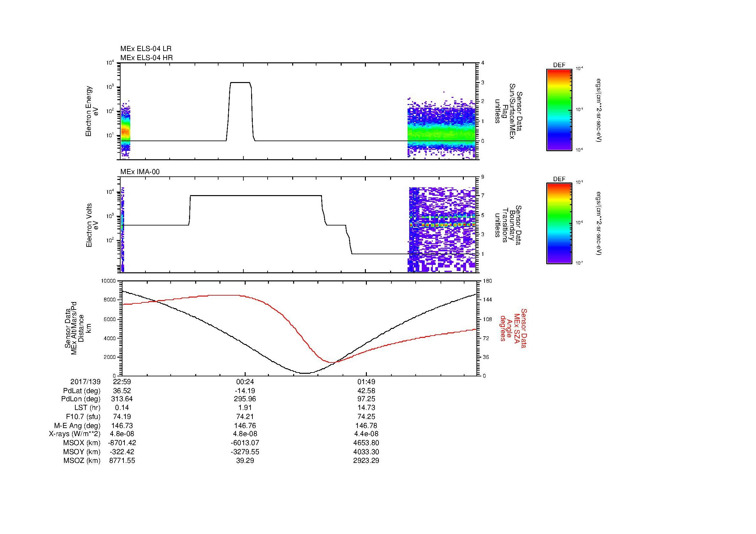
Task: Click the F10.7 value '74.21'
Action: (245, 416)
